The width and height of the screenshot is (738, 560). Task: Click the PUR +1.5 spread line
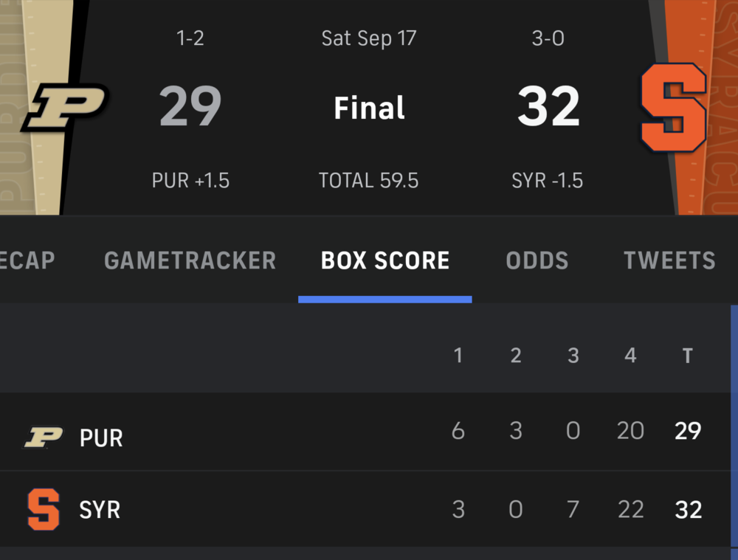click(x=190, y=181)
